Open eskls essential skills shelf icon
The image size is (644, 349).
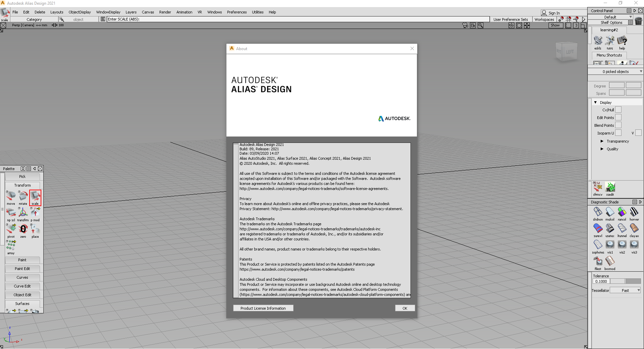pos(598,42)
